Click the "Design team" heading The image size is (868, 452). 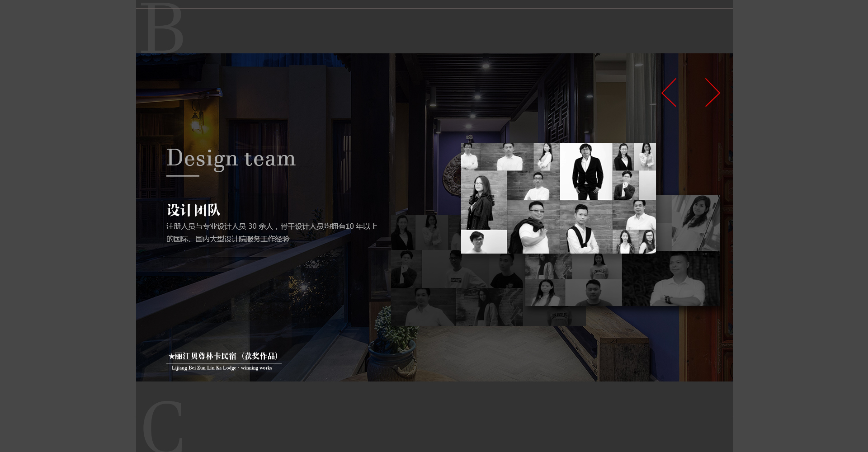pos(231,158)
